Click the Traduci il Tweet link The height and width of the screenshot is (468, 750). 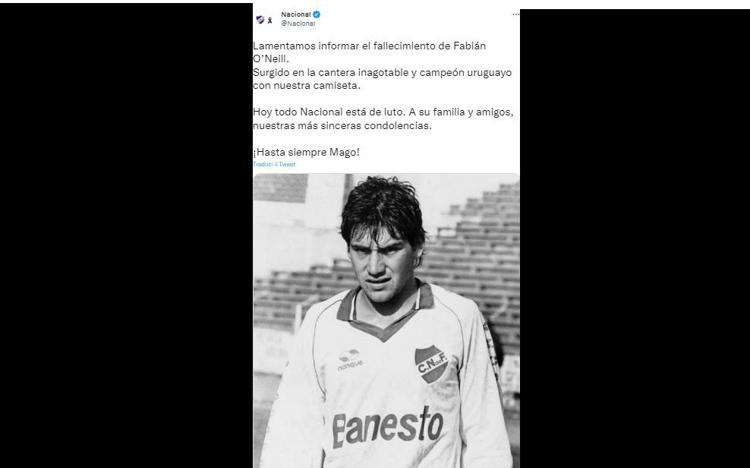(274, 164)
